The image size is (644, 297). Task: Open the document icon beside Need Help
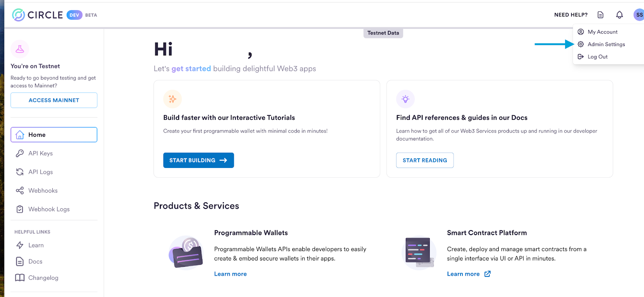(601, 15)
